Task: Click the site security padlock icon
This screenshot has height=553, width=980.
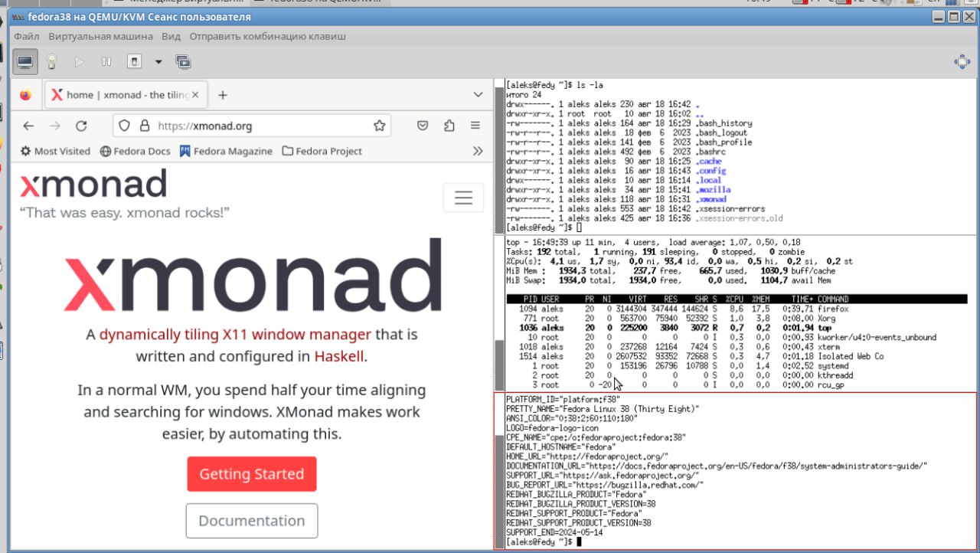Action: 145,126
